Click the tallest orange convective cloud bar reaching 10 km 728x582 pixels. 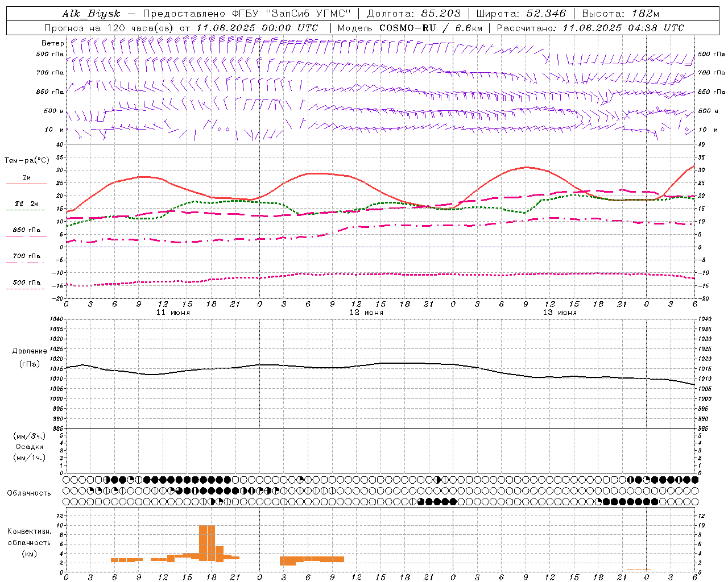[x=207, y=543]
